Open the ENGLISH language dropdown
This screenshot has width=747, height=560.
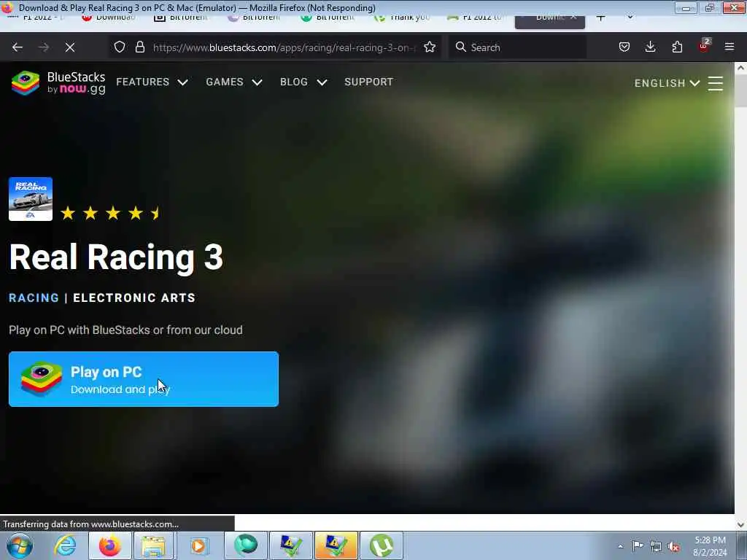click(x=667, y=83)
